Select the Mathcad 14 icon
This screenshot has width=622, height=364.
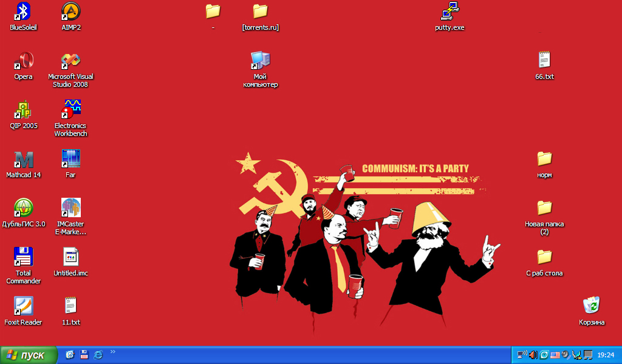pos(23,159)
